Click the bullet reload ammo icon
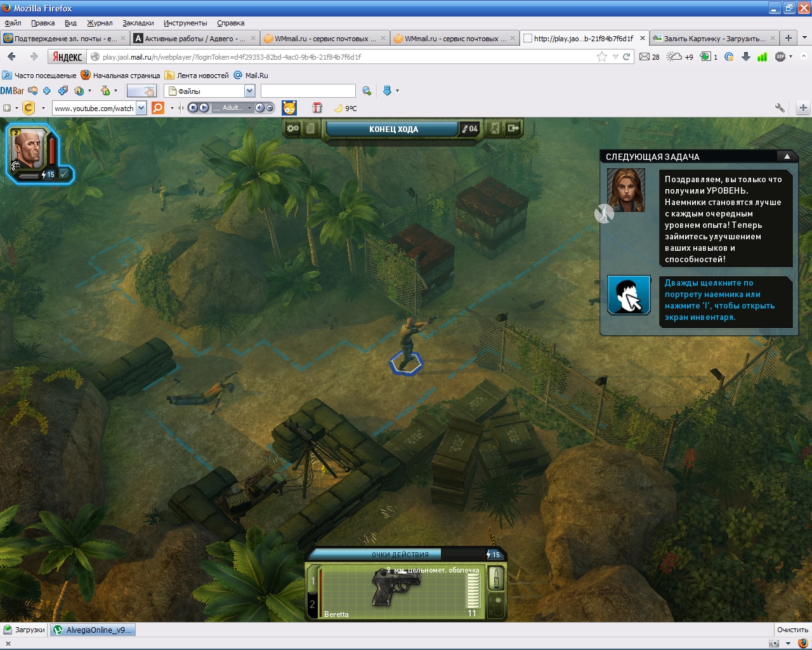This screenshot has height=650, width=812. pyautogui.click(x=497, y=578)
